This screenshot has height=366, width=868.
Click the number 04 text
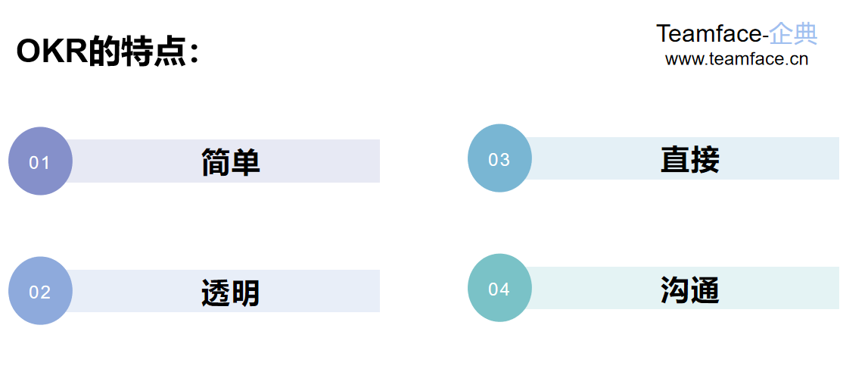click(x=499, y=289)
